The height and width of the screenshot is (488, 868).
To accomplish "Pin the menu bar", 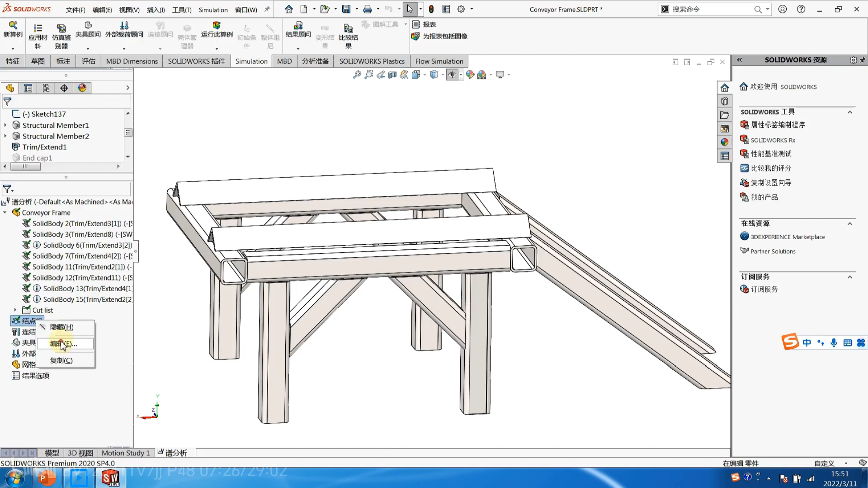I will [267, 9].
